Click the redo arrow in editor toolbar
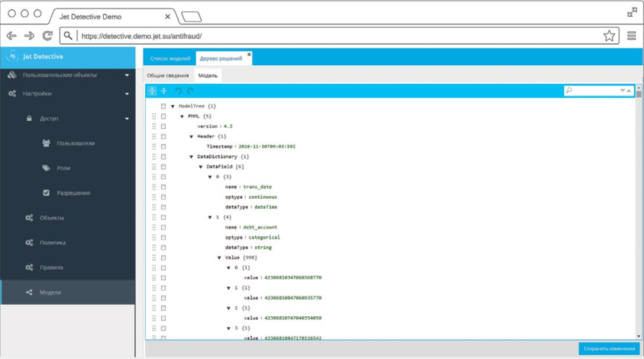Viewport: 644px width, 359px height. tap(190, 91)
